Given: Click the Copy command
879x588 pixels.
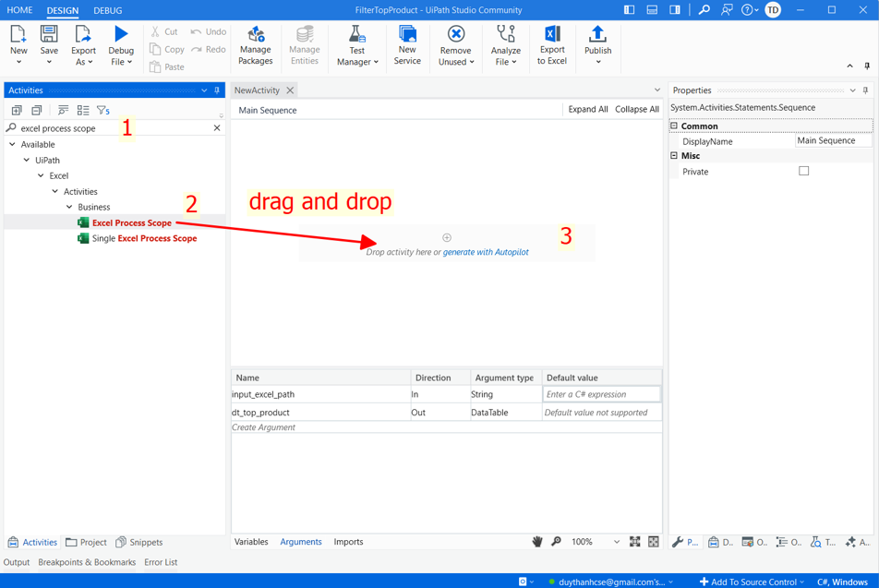Looking at the screenshot, I should [x=167, y=49].
